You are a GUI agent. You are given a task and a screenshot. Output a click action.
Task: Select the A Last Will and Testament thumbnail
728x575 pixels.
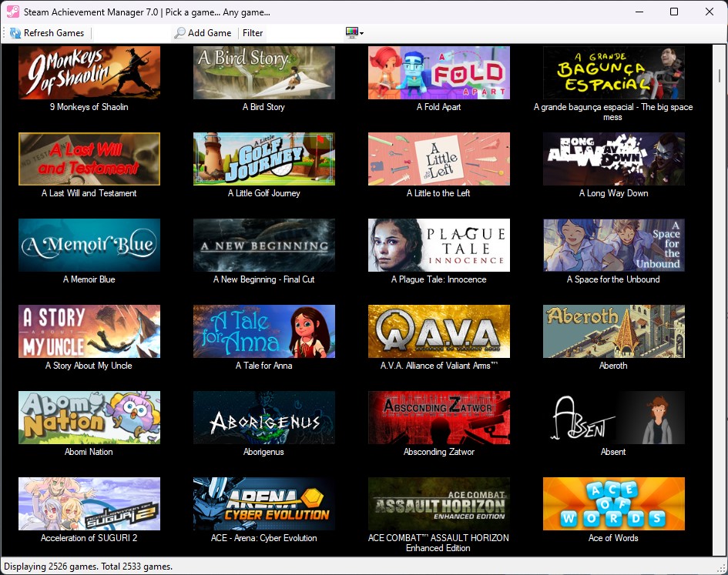tap(89, 159)
